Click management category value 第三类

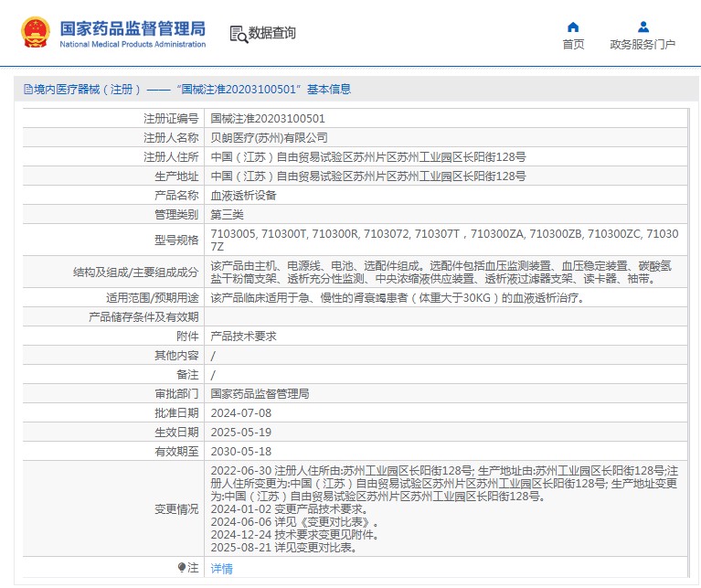[x=228, y=215]
